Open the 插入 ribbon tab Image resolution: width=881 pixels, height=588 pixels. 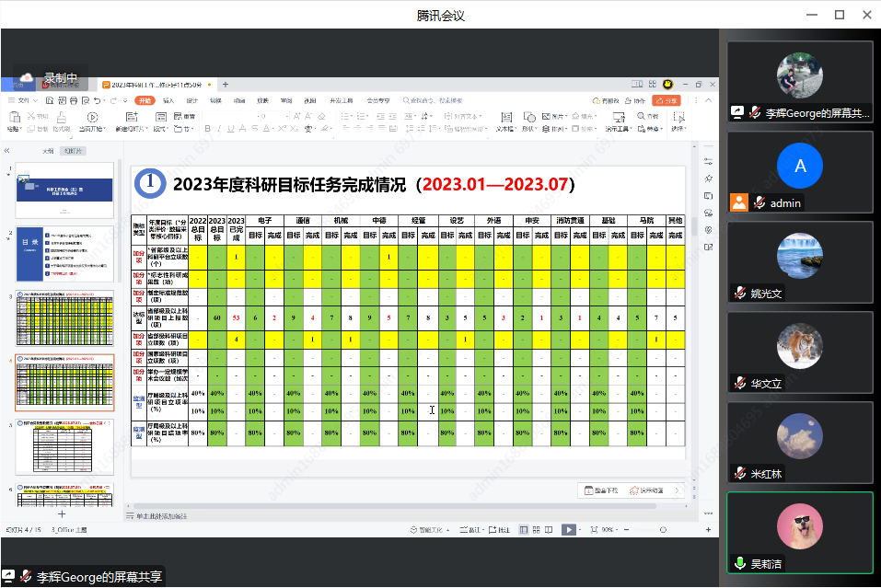click(168, 100)
